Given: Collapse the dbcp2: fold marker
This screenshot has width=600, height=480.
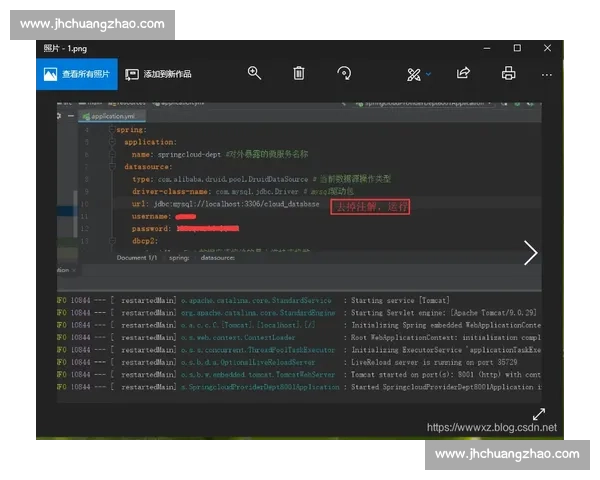Looking at the screenshot, I should [112, 241].
